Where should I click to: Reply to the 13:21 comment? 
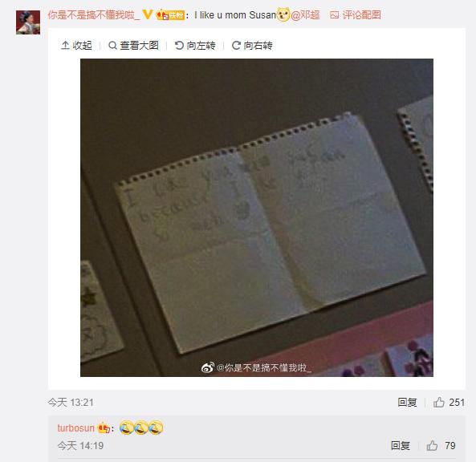tap(407, 402)
